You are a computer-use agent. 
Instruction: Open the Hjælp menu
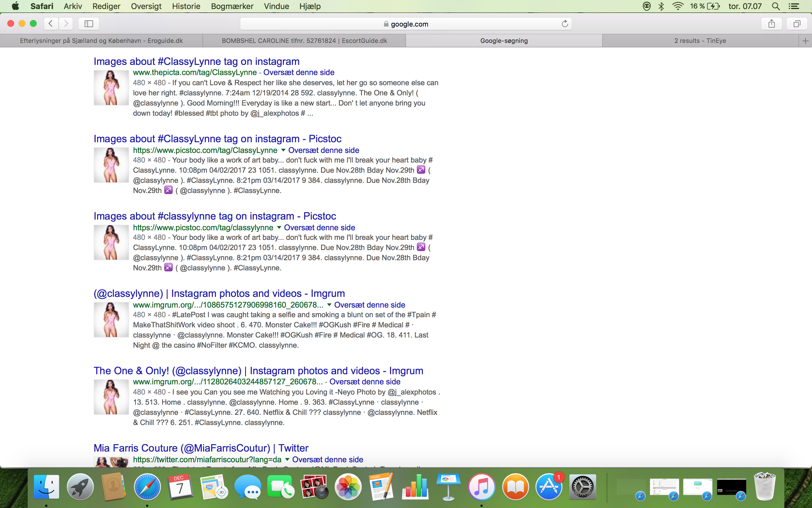pyautogui.click(x=310, y=6)
